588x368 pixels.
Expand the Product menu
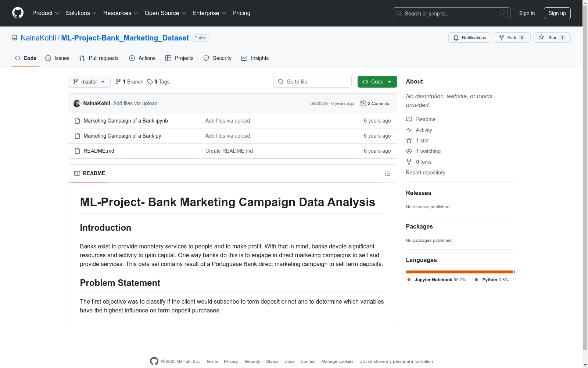point(46,13)
